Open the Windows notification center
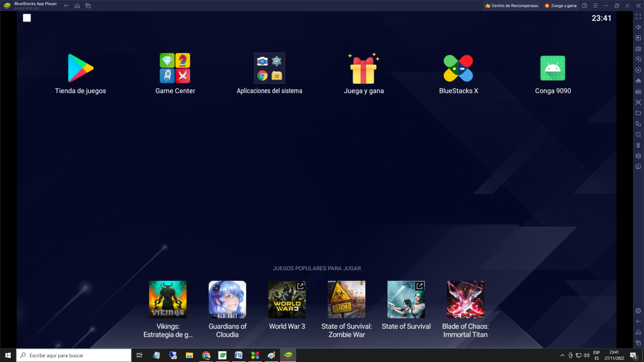The width and height of the screenshot is (644, 362). tap(633, 355)
